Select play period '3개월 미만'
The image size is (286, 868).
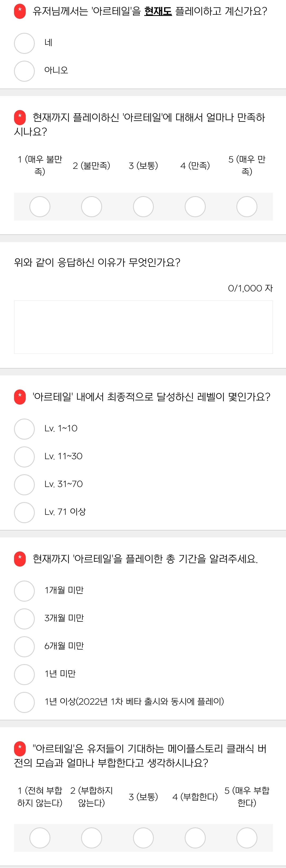pyautogui.click(x=24, y=619)
